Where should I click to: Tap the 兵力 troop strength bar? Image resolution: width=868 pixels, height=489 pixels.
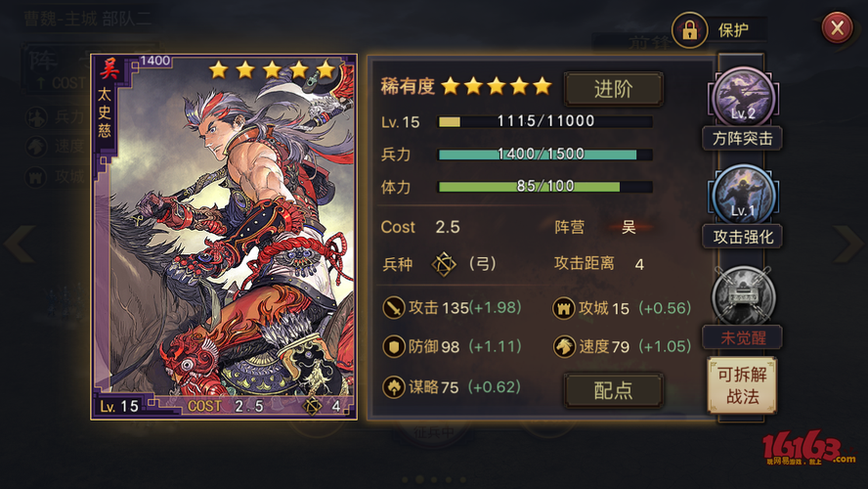545,155
